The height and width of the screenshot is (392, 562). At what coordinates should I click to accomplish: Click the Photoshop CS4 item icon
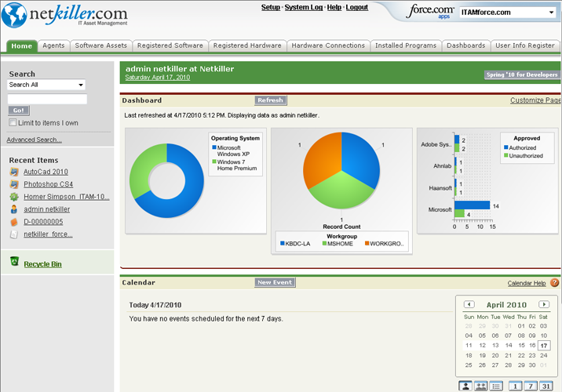[x=14, y=184]
